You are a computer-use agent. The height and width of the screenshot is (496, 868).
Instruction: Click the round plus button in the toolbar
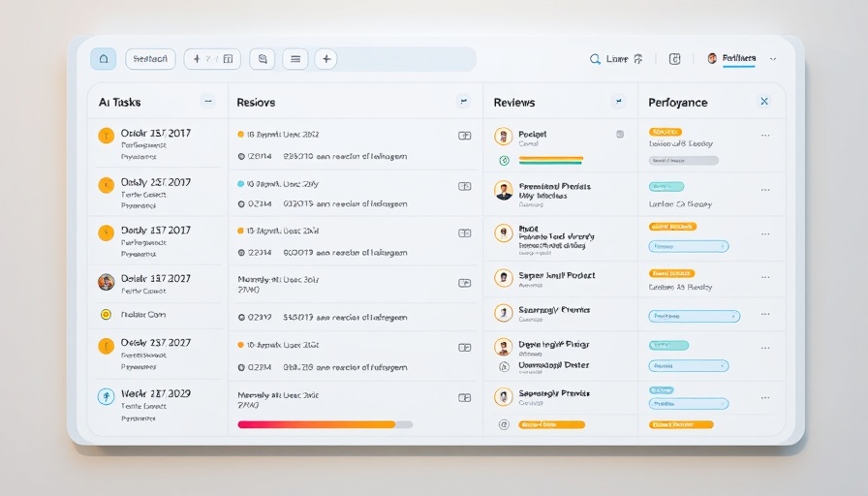[x=326, y=59]
